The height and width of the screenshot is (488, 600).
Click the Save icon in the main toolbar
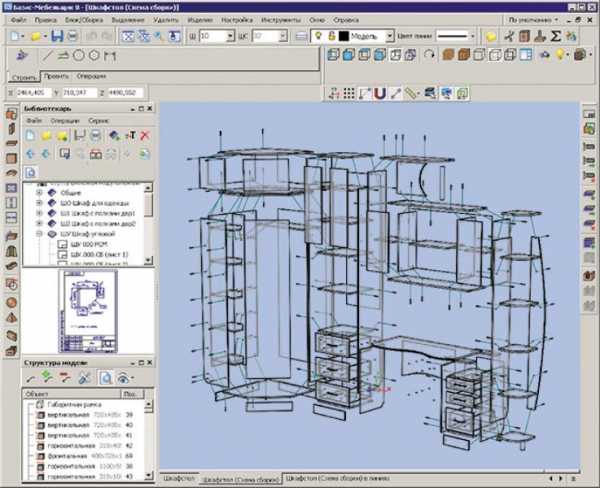click(56, 36)
